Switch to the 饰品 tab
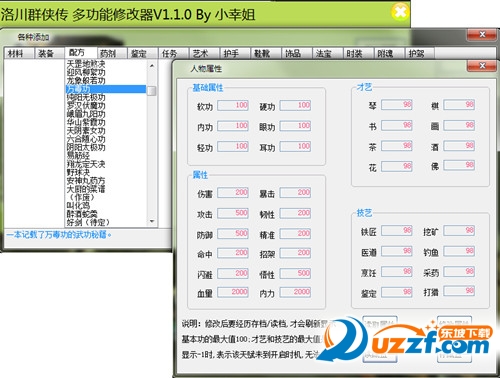Viewport: 500px width, 378px height. (297, 53)
